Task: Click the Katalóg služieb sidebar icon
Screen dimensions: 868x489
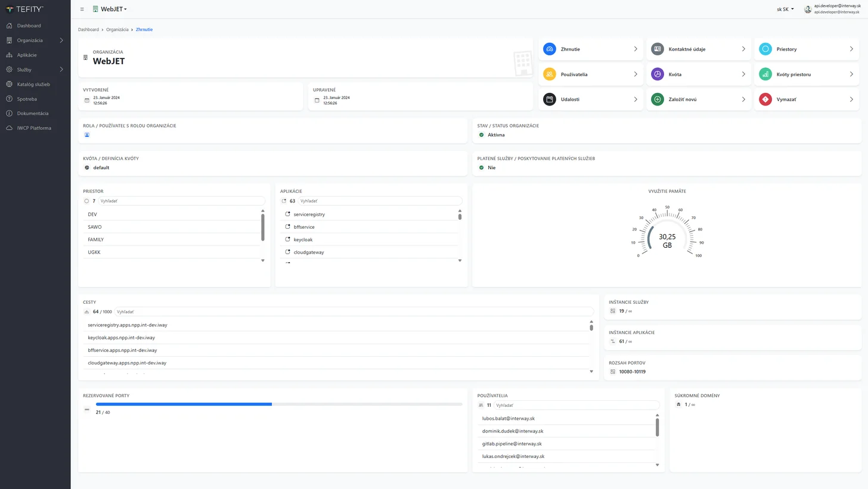Action: click(9, 84)
